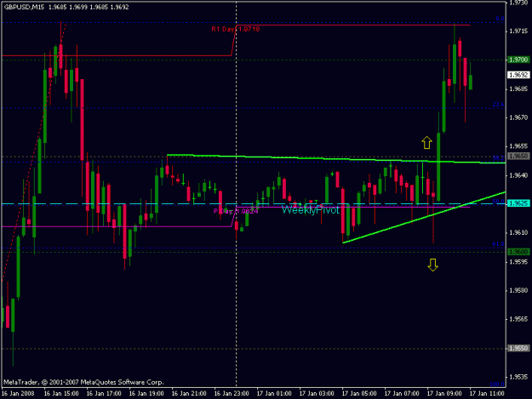Click the cyan 1.9625 price label
The image size is (532, 399).
(x=518, y=203)
